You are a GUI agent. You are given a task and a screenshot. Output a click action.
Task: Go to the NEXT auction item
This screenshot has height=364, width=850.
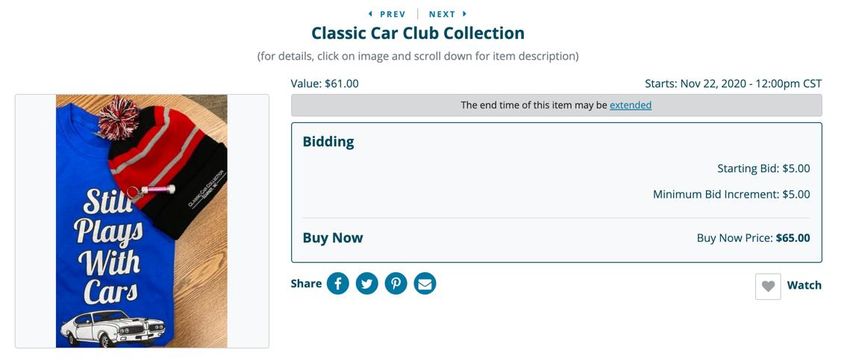pyautogui.click(x=442, y=14)
